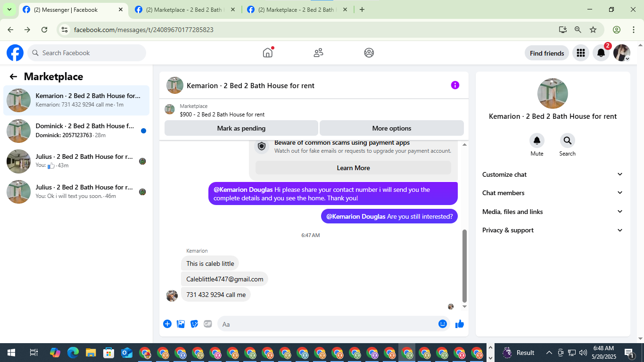The width and height of the screenshot is (644, 362).
Task: Open notifications bell with 2 badge
Action: coord(601,53)
